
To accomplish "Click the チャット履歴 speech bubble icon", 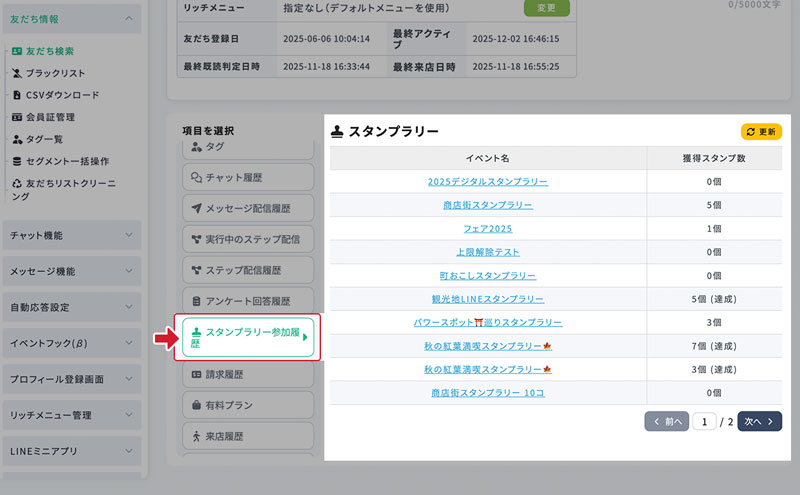I will 196,178.
